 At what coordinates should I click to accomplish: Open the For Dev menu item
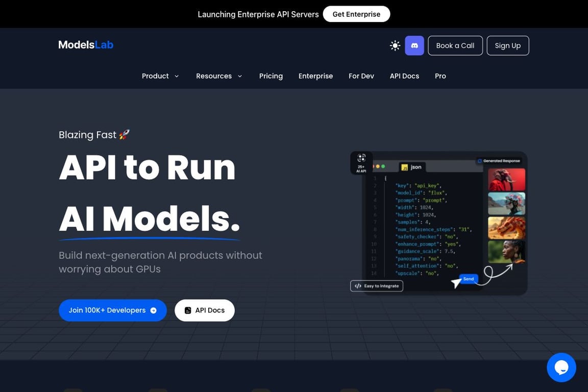(361, 76)
